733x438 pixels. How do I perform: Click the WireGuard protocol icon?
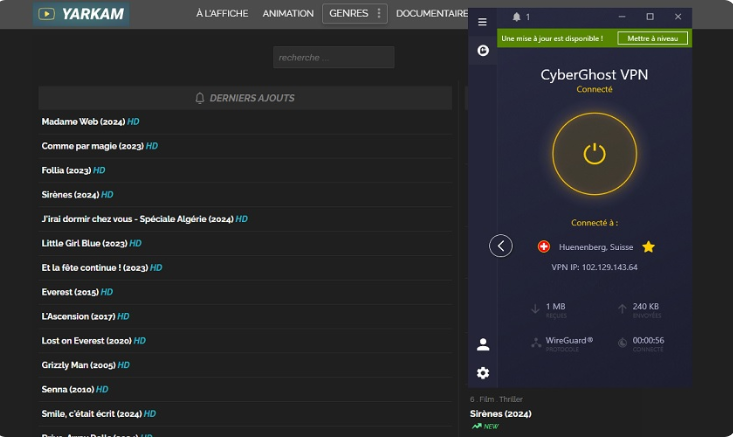537,343
